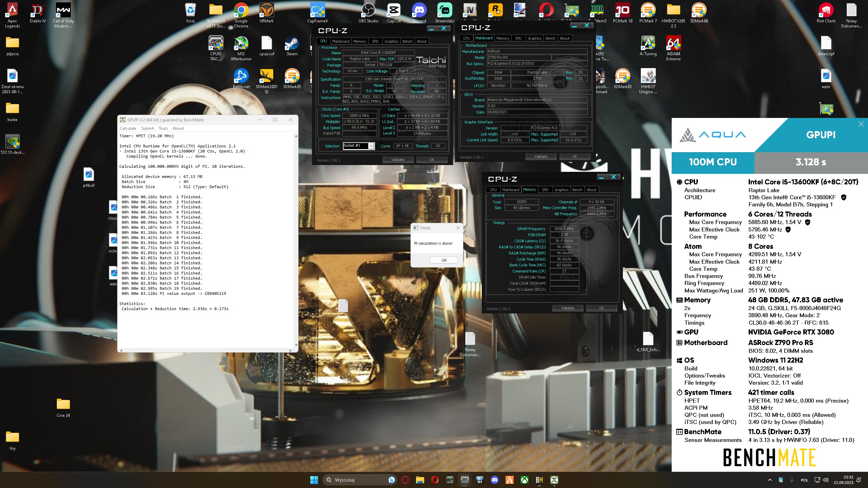Open the Diablo IV desktop shortcut
Image resolution: width=868 pixels, height=488 pixels.
tap(38, 14)
